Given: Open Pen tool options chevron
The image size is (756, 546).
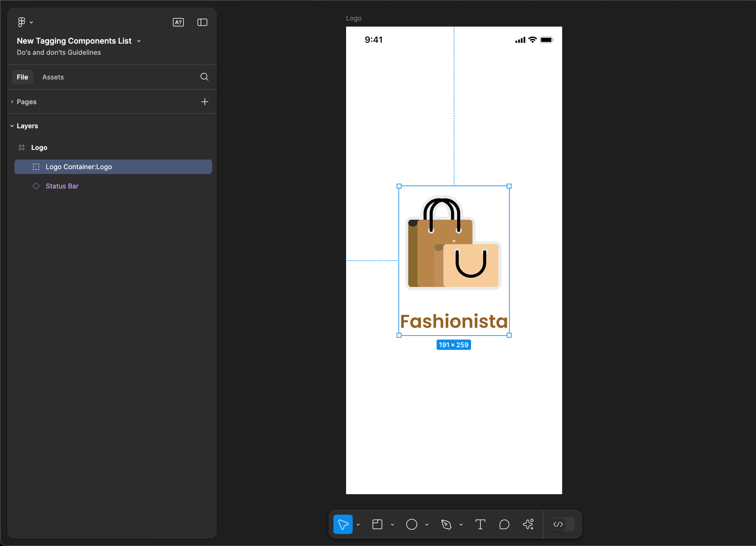Looking at the screenshot, I should (461, 525).
